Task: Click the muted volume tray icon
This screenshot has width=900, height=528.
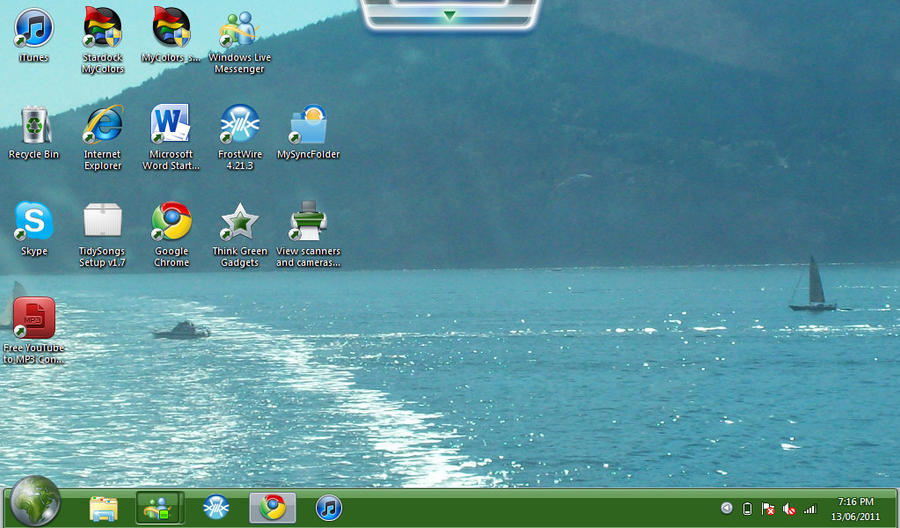Action: pos(789,509)
